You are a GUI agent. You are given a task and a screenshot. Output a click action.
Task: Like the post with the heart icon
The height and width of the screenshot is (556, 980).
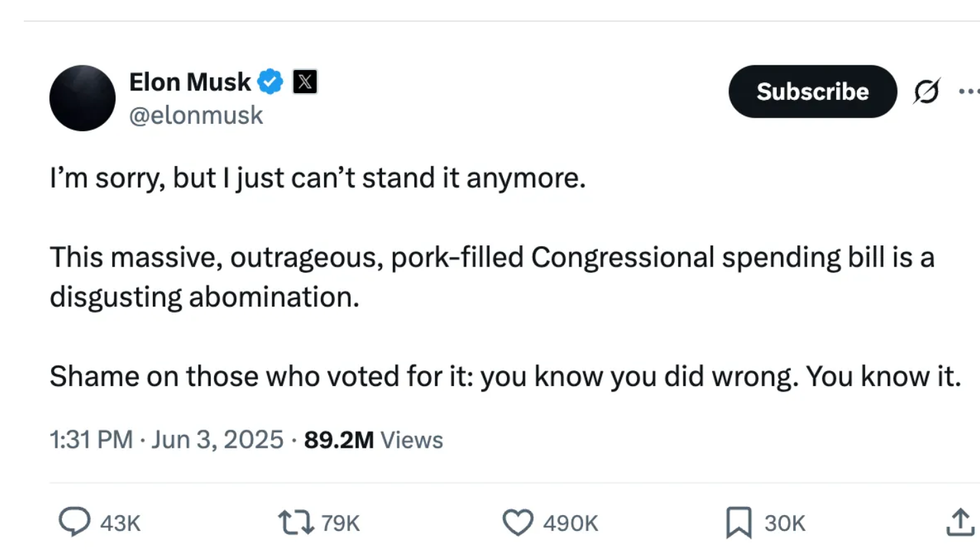517,521
